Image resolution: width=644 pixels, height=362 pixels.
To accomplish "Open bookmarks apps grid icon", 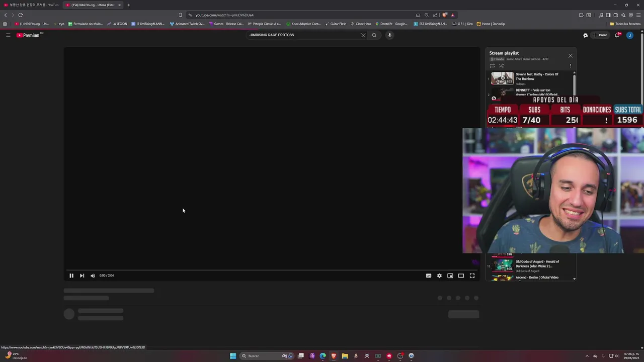I will click(5, 24).
